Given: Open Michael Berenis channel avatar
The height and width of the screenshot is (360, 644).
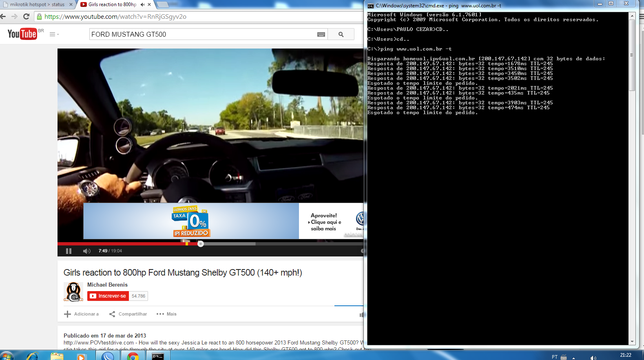Looking at the screenshot, I should pyautogui.click(x=73, y=292).
